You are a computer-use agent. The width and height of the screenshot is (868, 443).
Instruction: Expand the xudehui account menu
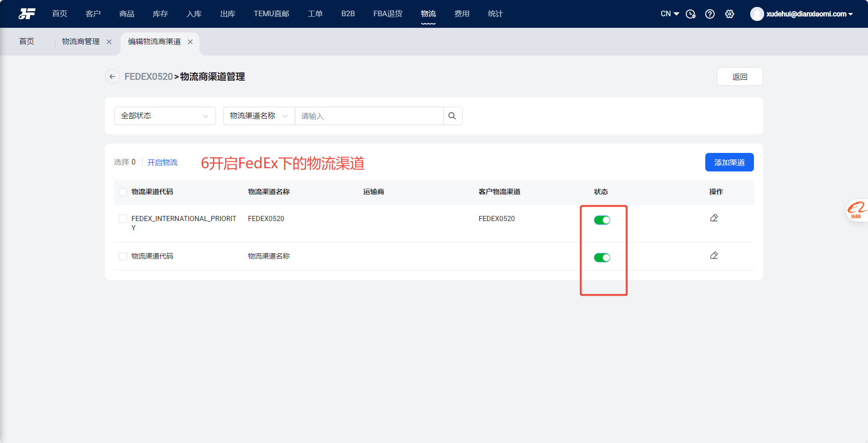point(809,14)
